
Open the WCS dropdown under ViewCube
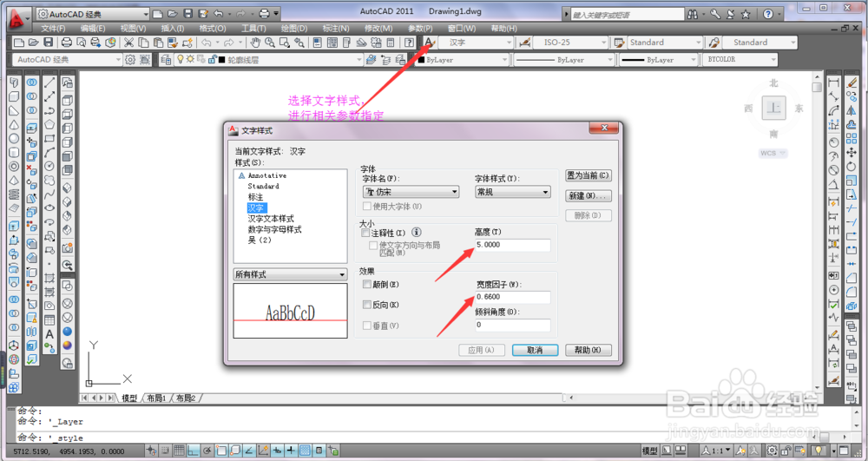pyautogui.click(x=773, y=154)
